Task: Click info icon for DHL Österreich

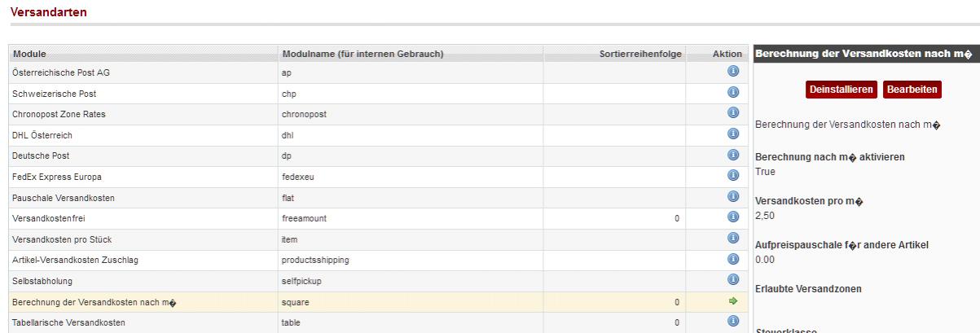Action: tap(732, 134)
